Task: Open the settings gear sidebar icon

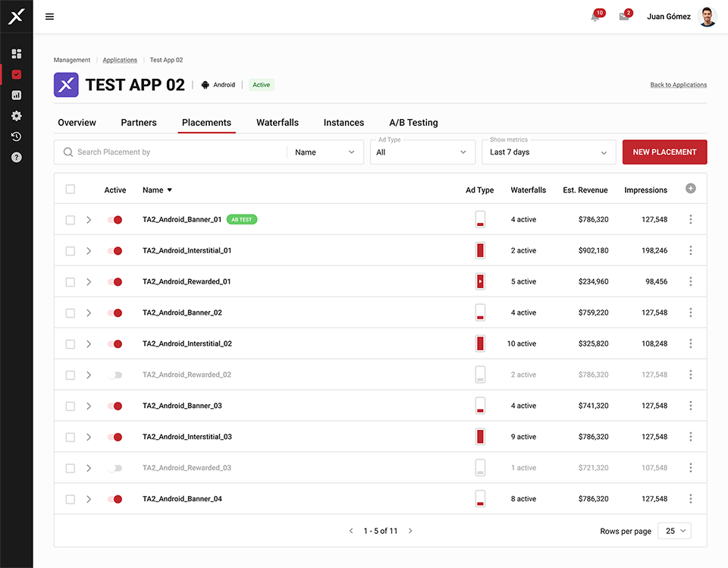Action: (16, 115)
